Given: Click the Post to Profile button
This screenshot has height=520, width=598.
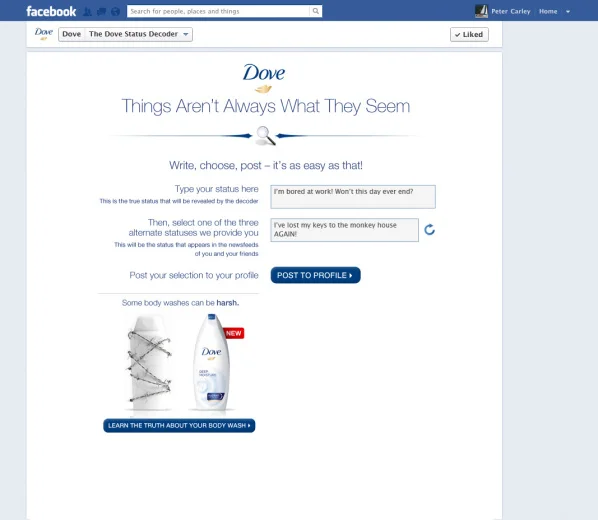Looking at the screenshot, I should (x=315, y=275).
